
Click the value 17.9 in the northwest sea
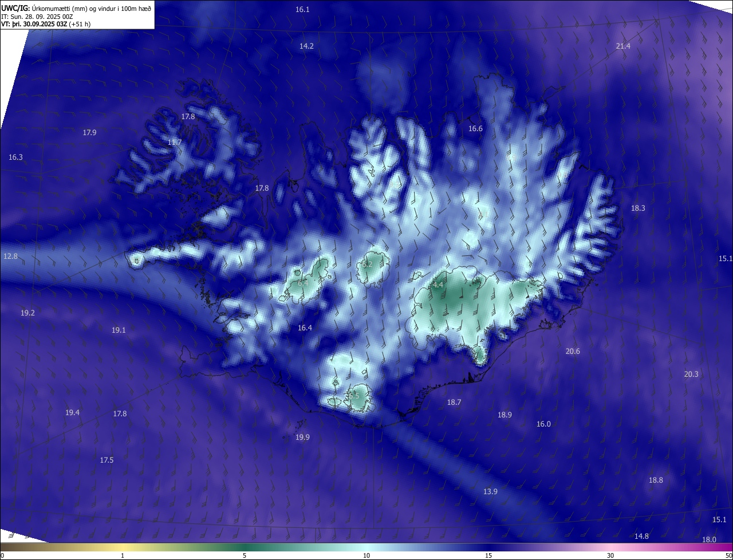point(89,133)
